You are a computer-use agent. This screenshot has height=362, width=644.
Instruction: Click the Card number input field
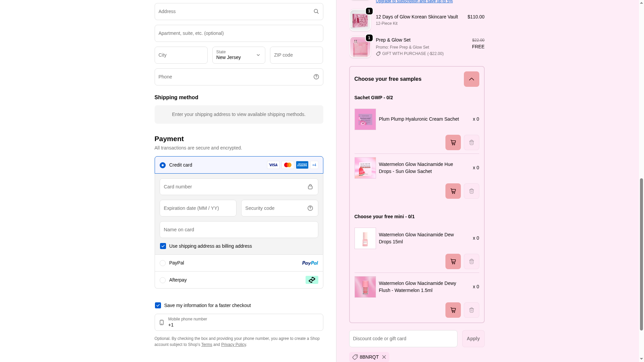click(233, 187)
